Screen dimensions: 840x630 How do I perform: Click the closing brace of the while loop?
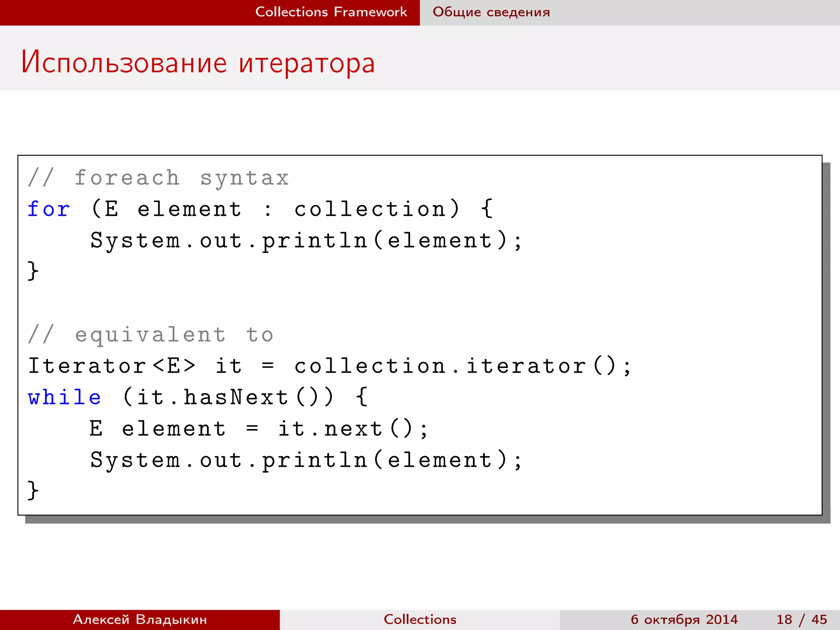tap(33, 491)
